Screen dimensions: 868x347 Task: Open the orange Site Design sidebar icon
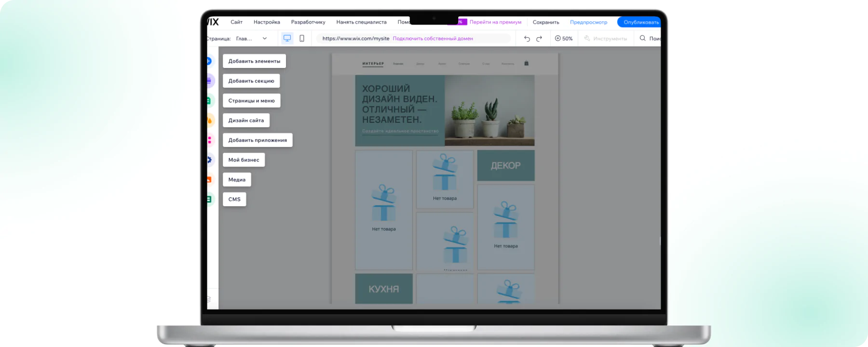[209, 120]
